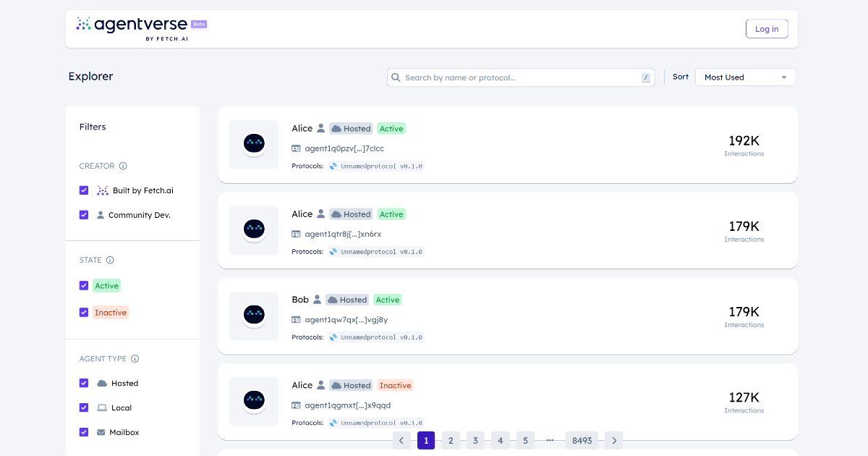Click the cloud icon on Bob's Hosted badge

pos(331,299)
